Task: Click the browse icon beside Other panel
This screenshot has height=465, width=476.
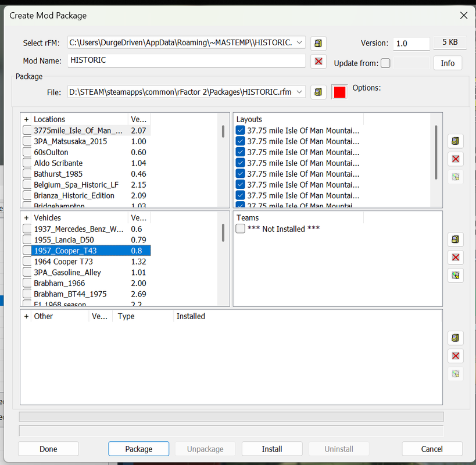Action: (x=455, y=338)
